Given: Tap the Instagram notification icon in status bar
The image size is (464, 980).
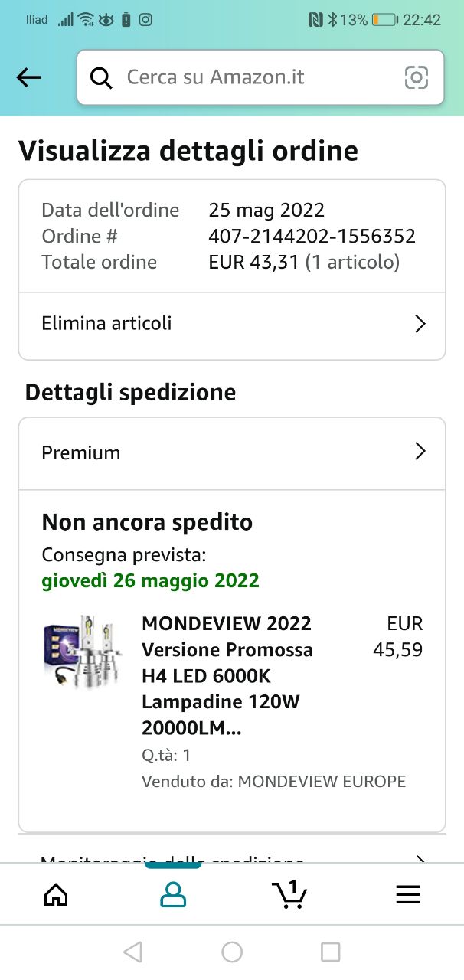Looking at the screenshot, I should (145, 20).
